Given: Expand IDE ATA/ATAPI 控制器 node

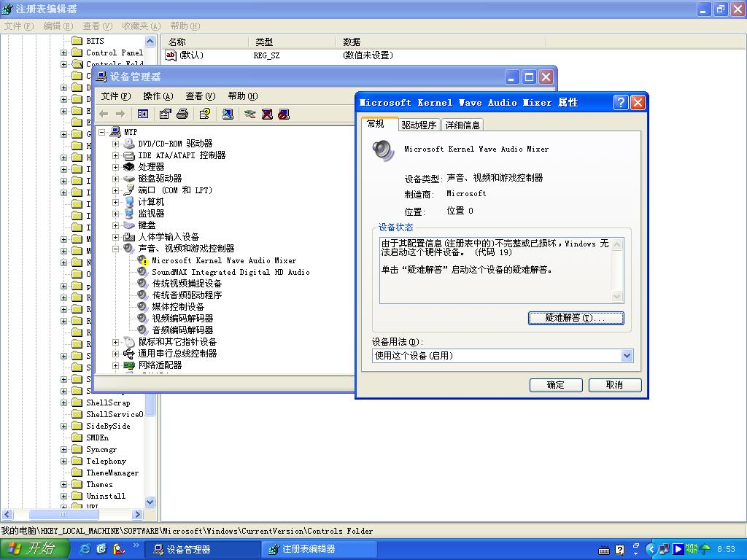Looking at the screenshot, I should point(115,155).
